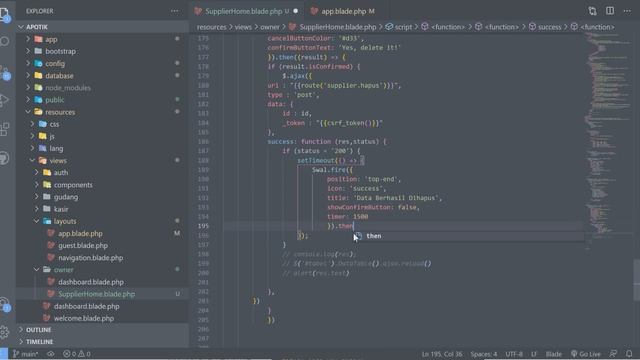The height and width of the screenshot is (360, 640).
Task: Start Go Live server
Action: coord(586,354)
